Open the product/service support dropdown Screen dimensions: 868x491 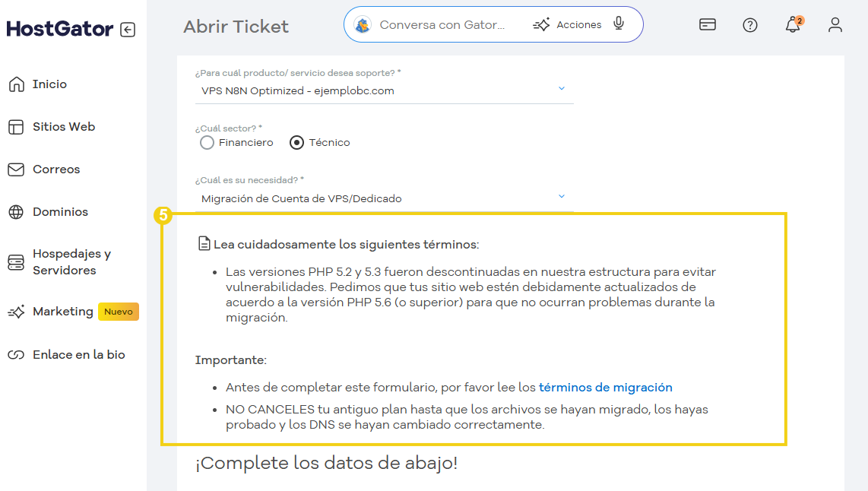click(562, 88)
